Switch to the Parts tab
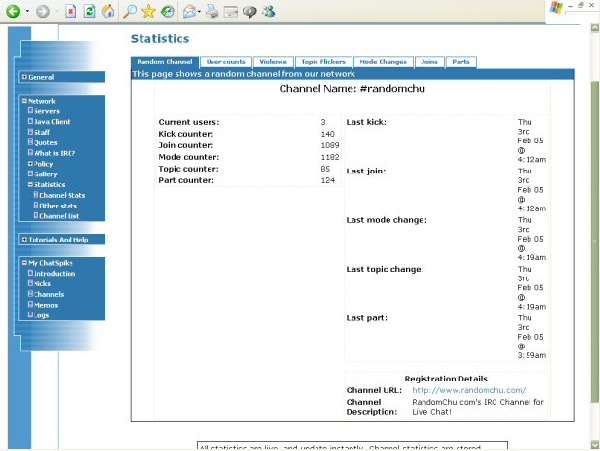 [x=461, y=62]
